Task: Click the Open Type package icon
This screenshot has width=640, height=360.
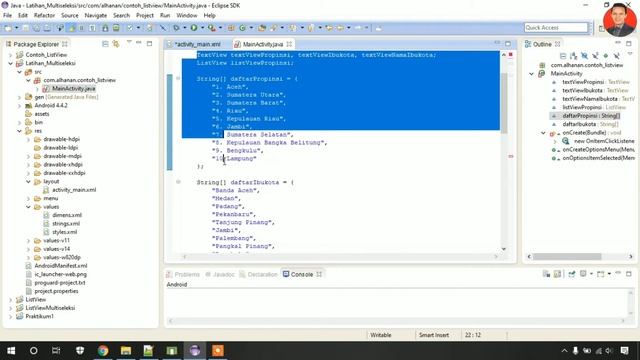Action: (x=262, y=28)
